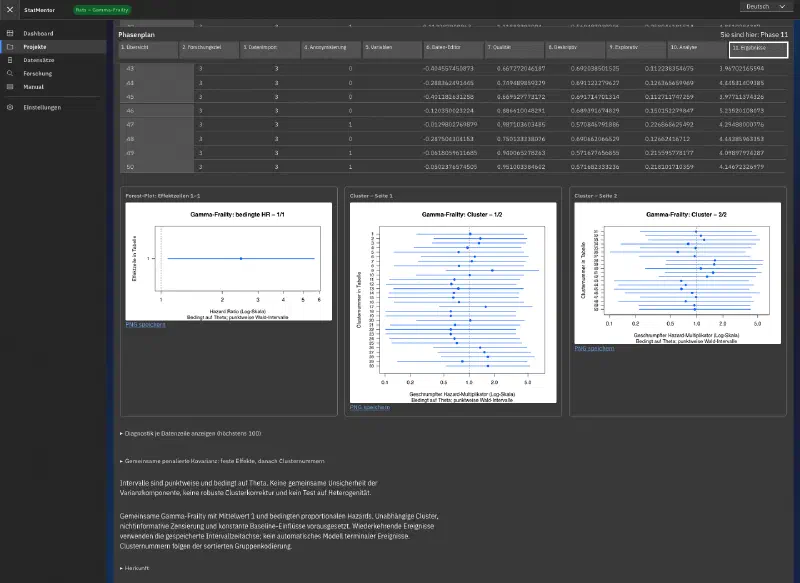
Task: Click the Beta Gamma-Frailty badge
Action: (102, 10)
